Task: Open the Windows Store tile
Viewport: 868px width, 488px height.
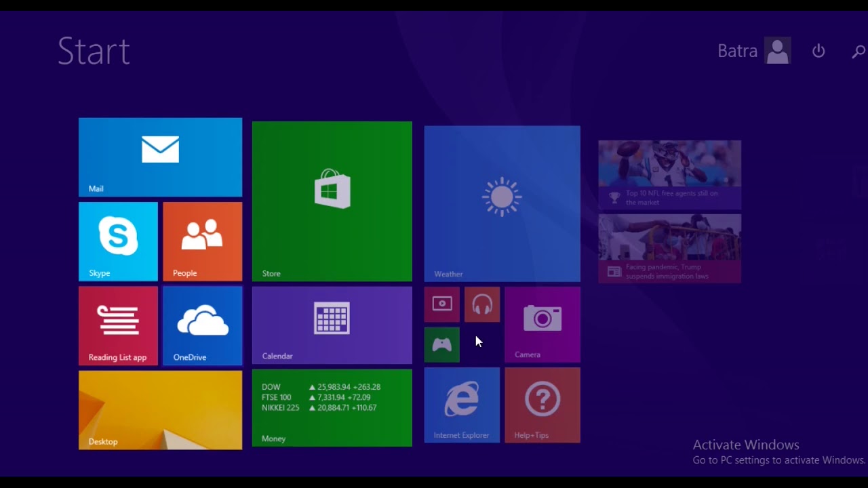Action: (332, 201)
